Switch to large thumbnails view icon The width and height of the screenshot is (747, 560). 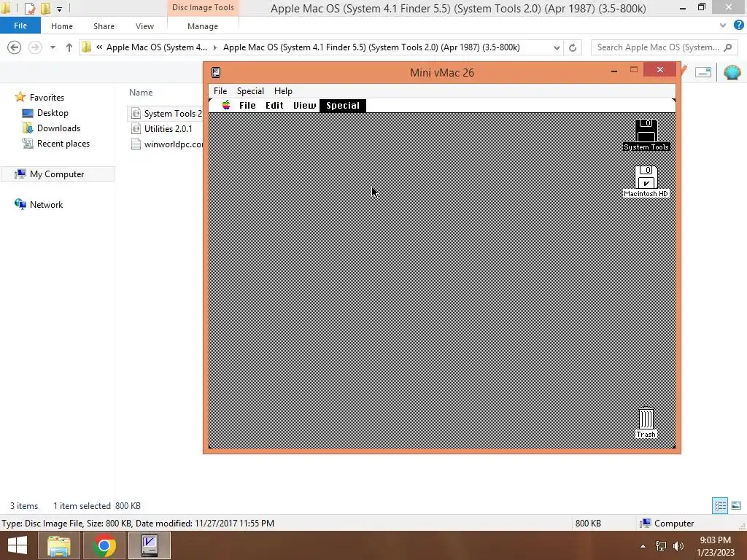pyautogui.click(x=736, y=505)
